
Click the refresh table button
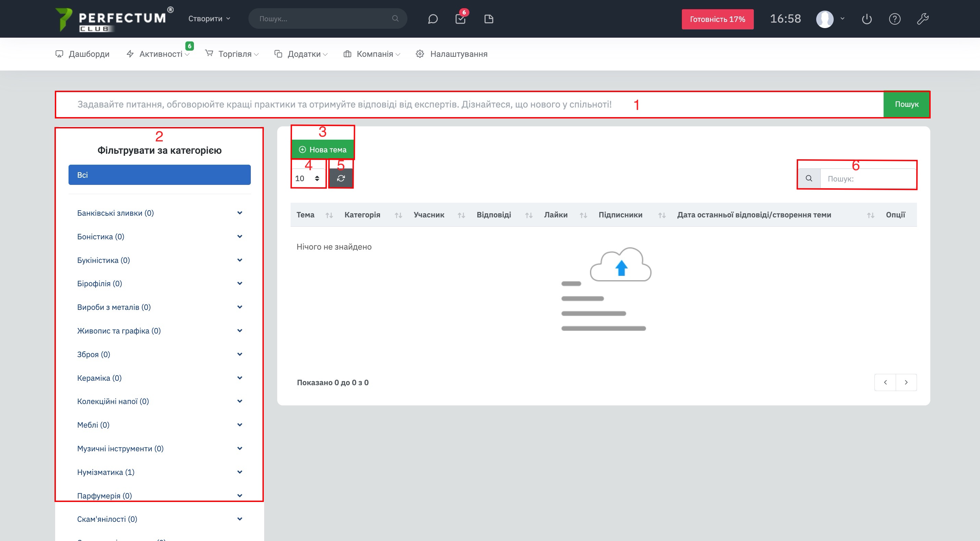click(341, 178)
